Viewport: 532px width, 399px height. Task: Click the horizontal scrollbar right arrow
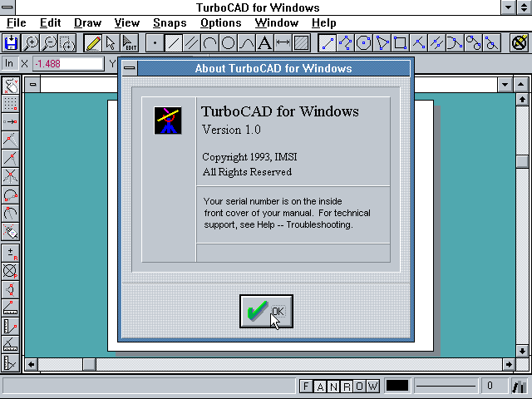click(508, 364)
